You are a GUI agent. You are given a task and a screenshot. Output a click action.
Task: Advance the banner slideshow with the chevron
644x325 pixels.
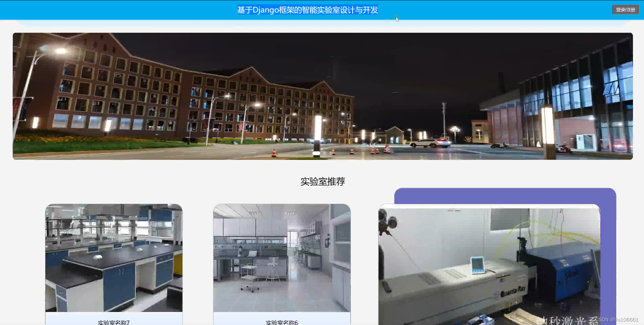pyautogui.click(x=623, y=95)
